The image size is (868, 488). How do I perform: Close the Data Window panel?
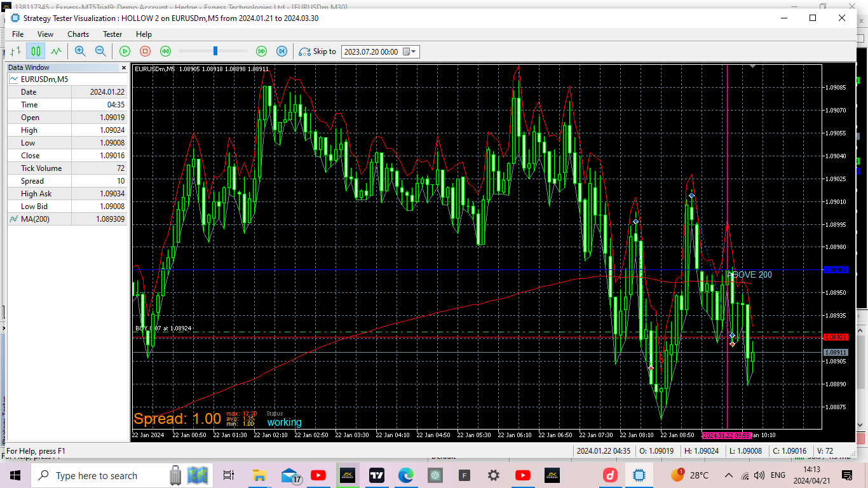(124, 67)
